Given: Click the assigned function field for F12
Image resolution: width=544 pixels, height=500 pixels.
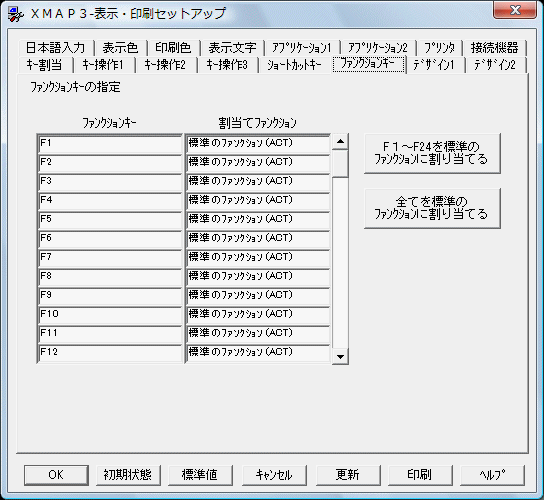Looking at the screenshot, I should pos(258,354).
